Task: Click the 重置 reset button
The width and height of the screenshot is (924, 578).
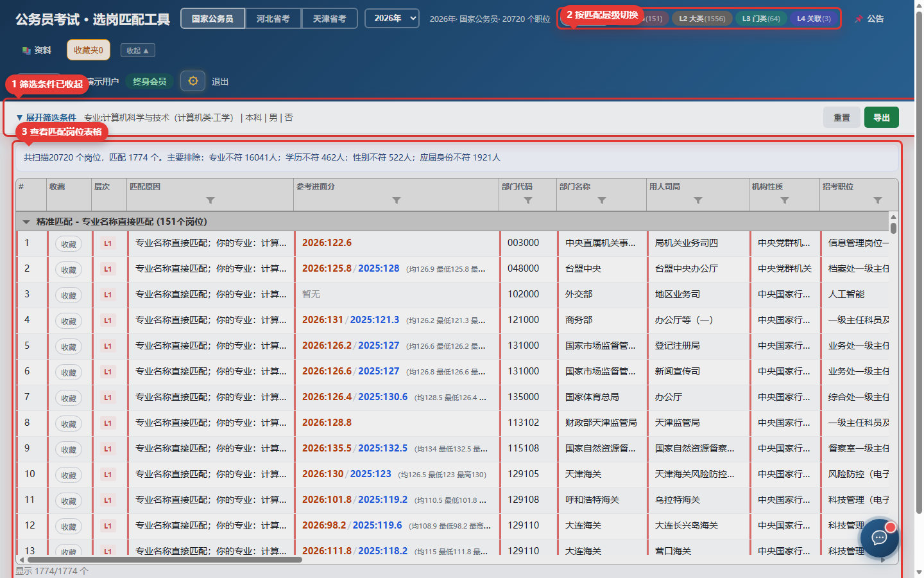Action: [x=842, y=118]
